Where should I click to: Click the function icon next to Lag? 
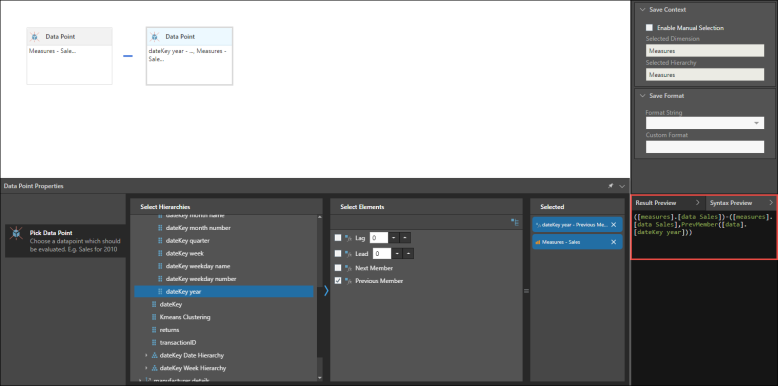pos(348,238)
